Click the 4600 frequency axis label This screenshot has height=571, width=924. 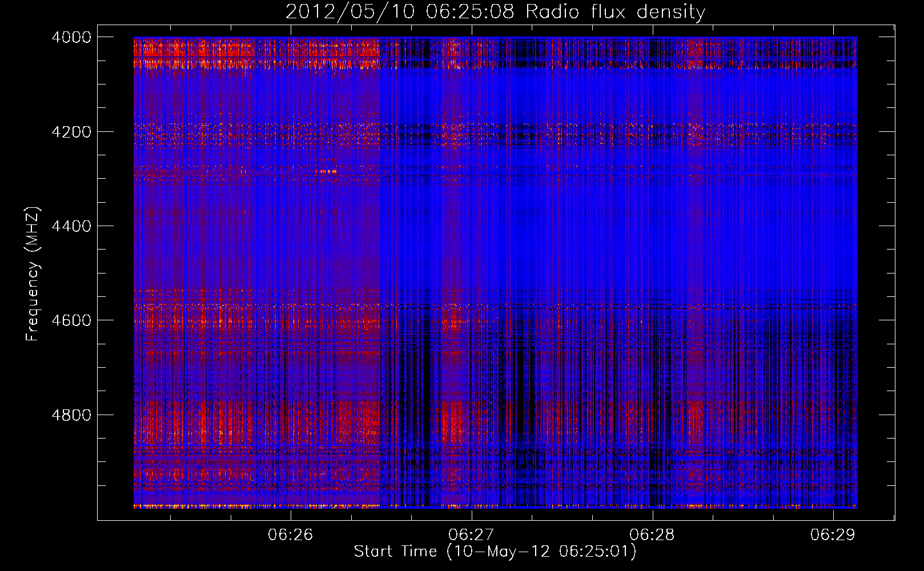[x=71, y=320]
